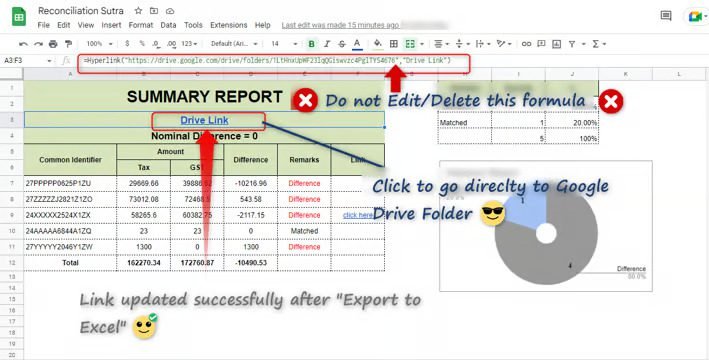
Task: Click the Functions sigma icon
Action: (596, 44)
